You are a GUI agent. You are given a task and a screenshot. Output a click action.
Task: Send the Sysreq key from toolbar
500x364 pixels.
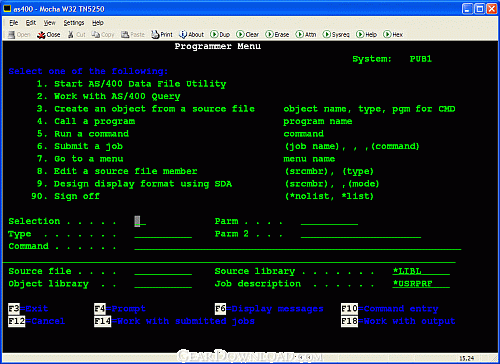(336, 34)
